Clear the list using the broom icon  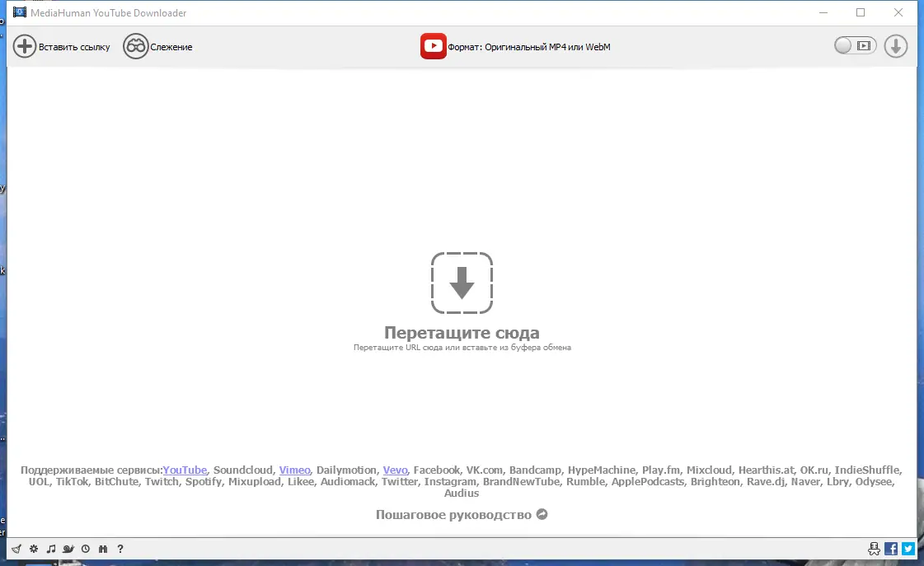[16, 549]
